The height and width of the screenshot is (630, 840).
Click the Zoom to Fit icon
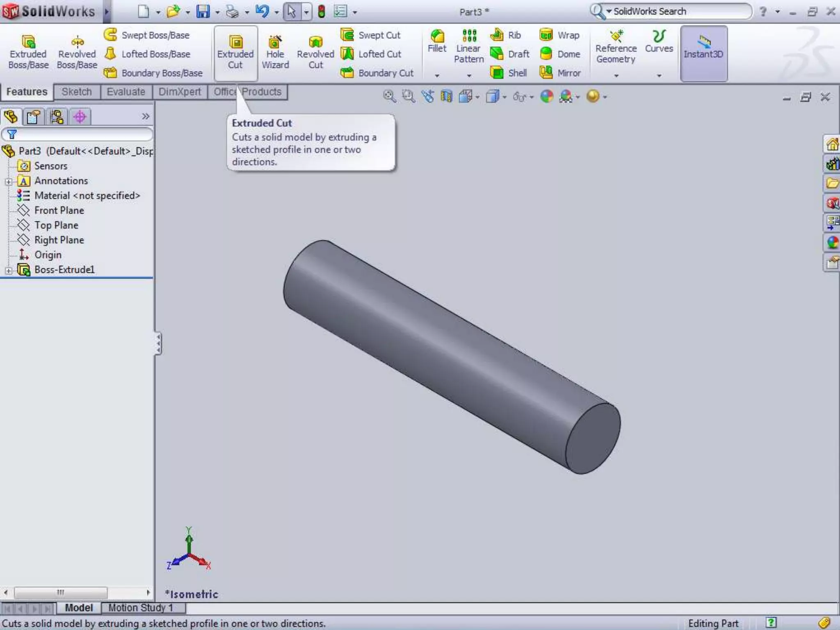tap(389, 97)
